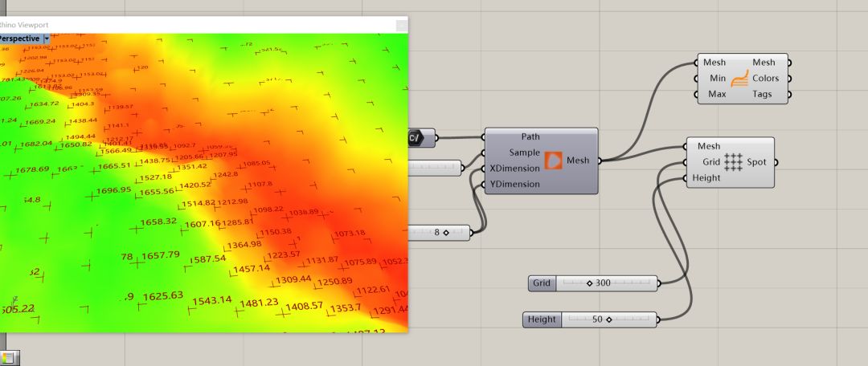Select the Grid slider name label
The height and width of the screenshot is (366, 868).
pyautogui.click(x=542, y=283)
